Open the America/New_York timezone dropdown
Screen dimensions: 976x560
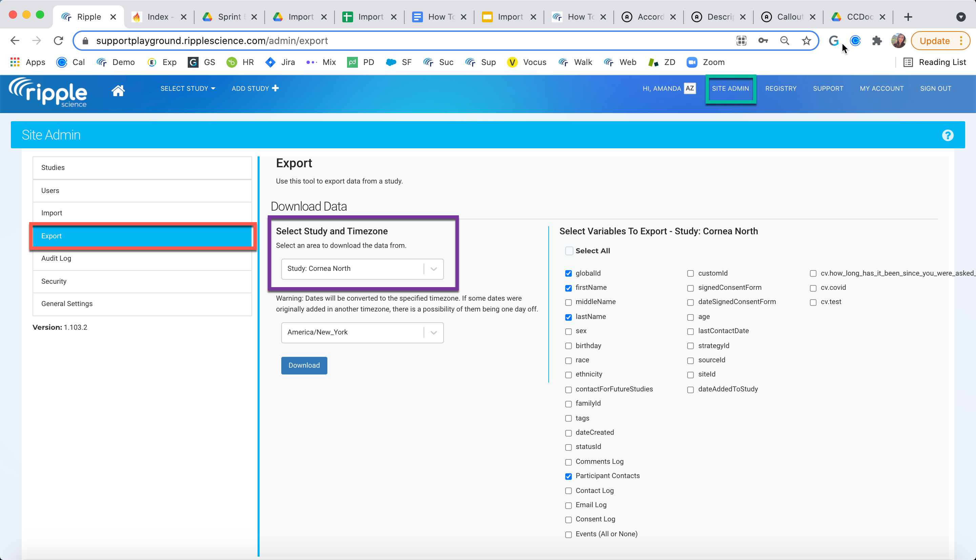(362, 332)
